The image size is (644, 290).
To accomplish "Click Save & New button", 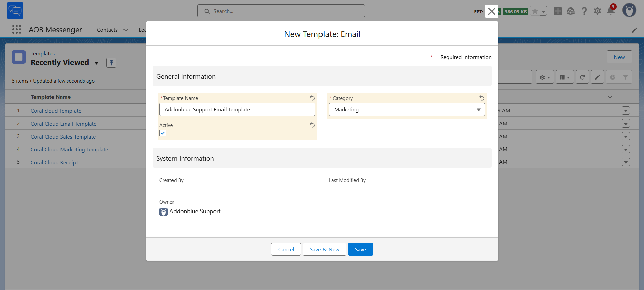I will coord(325,249).
